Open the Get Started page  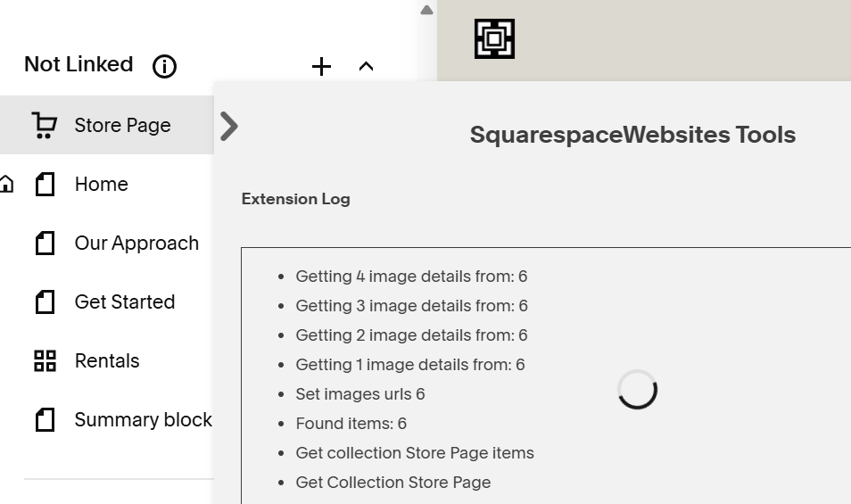click(x=125, y=302)
